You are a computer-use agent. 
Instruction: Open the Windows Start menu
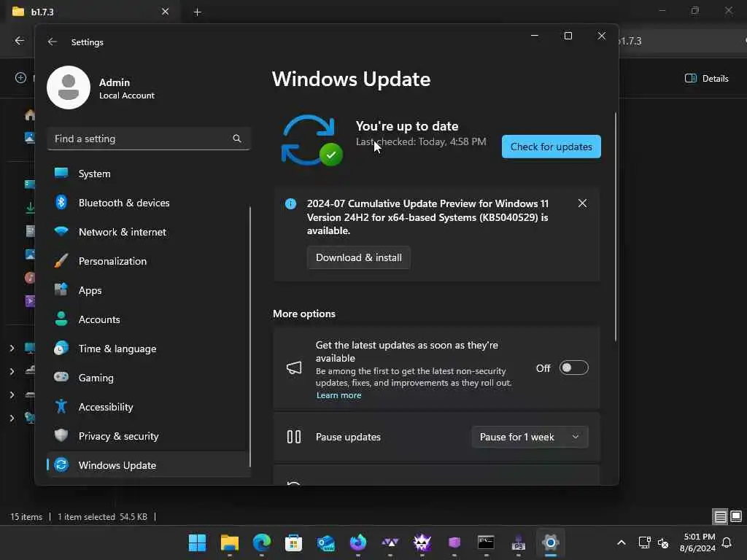click(197, 542)
